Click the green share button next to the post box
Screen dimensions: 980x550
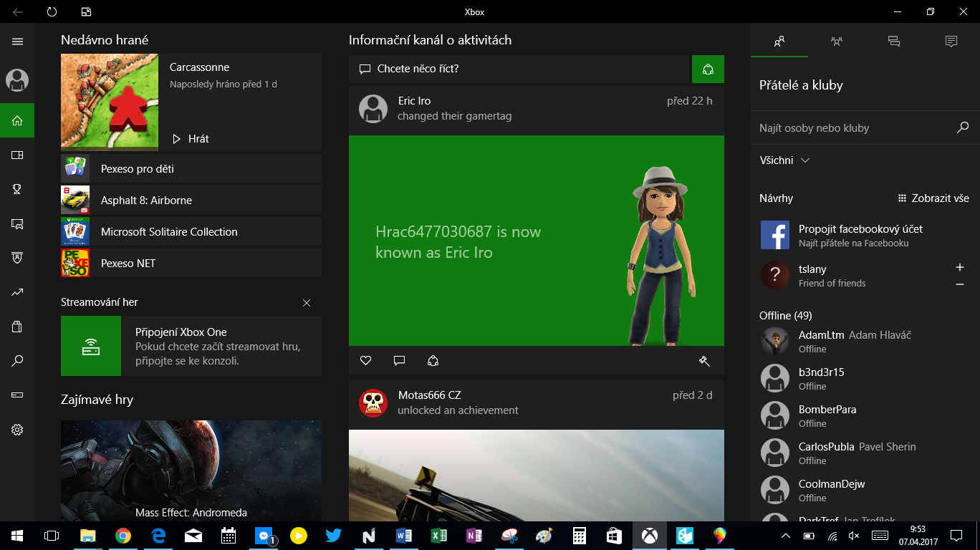(x=708, y=69)
